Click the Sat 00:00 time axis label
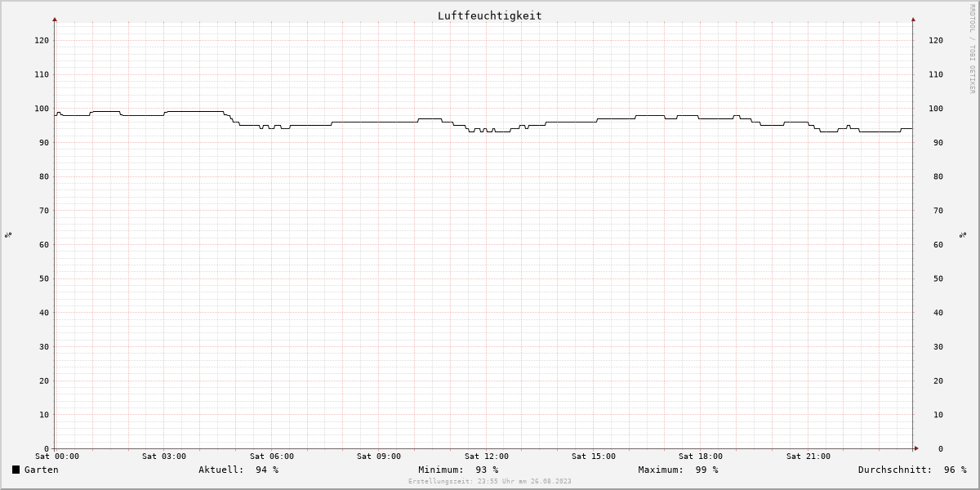Viewport: 980px width, 490px height. click(57, 457)
